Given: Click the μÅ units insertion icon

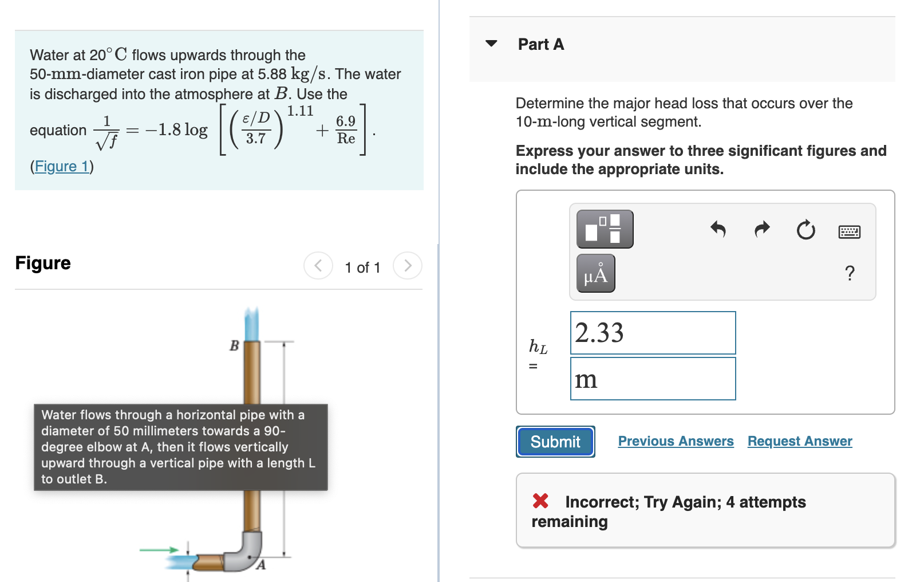Looking at the screenshot, I should (595, 273).
